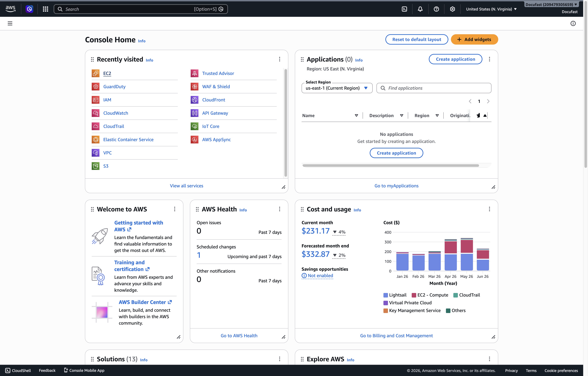Click the API Gateway icon

194,113
